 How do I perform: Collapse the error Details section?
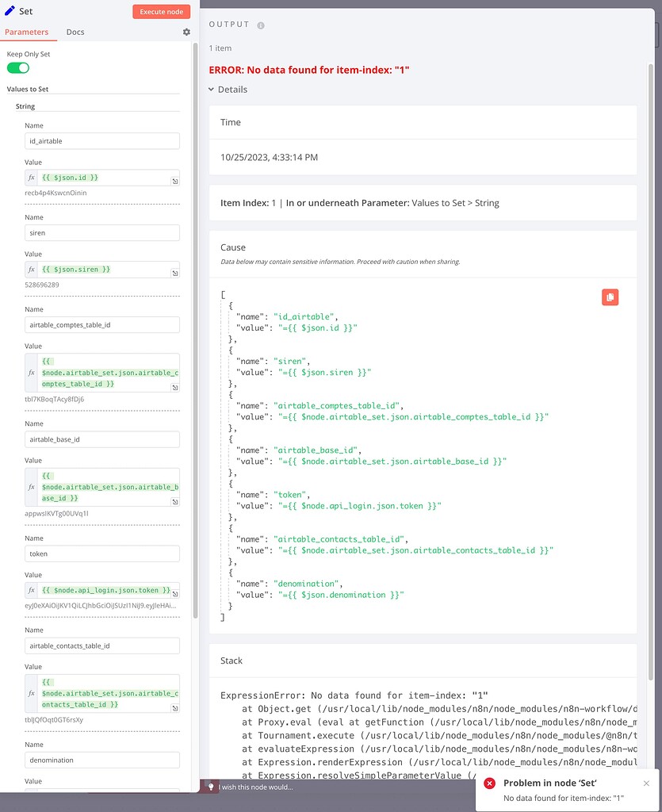click(212, 90)
